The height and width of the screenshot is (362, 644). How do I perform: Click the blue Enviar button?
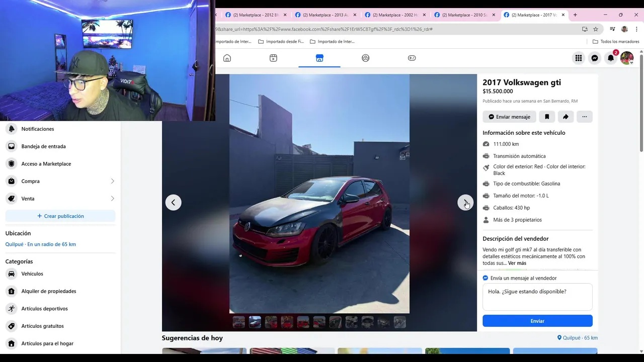coord(537,321)
